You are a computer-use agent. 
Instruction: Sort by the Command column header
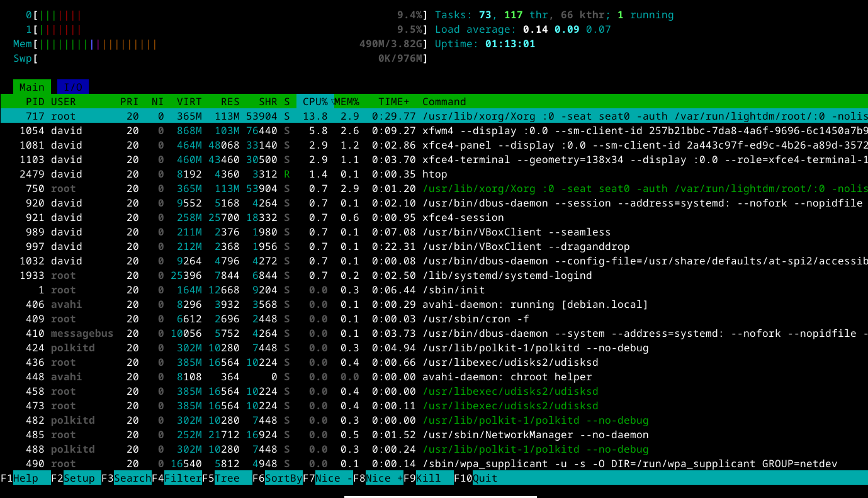pyautogui.click(x=444, y=101)
